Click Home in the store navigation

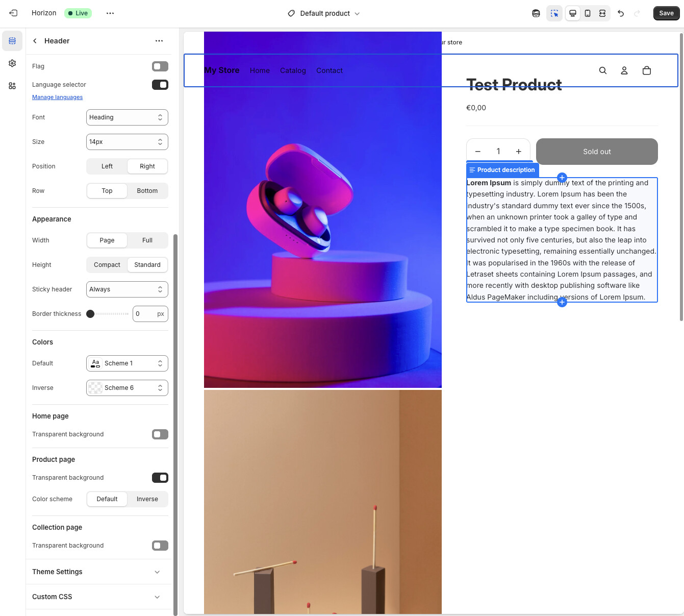pos(260,70)
